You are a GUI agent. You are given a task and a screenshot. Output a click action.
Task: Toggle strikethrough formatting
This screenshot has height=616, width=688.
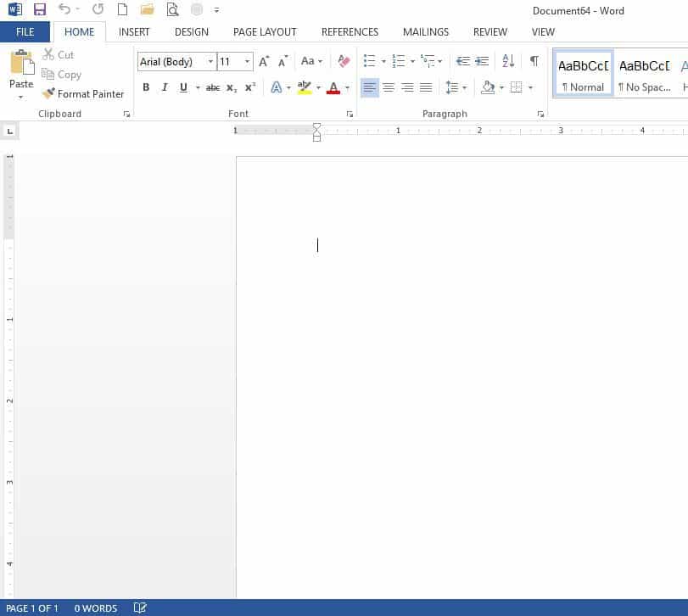pos(213,87)
